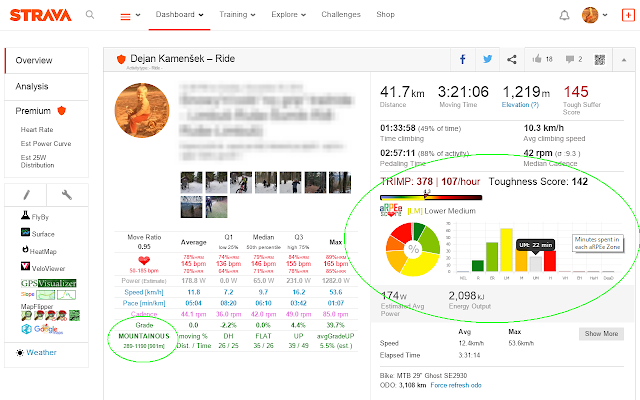
Task: Click the aRPEe color scale bar
Action: point(431,198)
